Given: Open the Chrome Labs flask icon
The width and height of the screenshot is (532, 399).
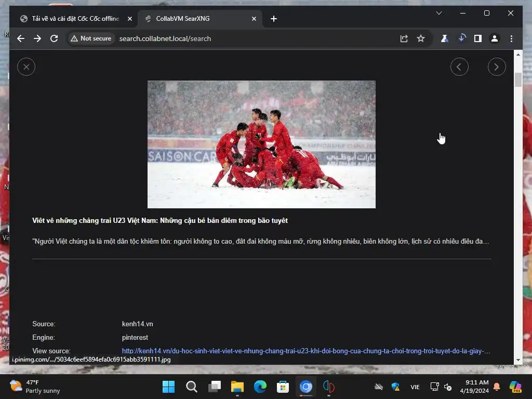Looking at the screenshot, I should [444, 38].
